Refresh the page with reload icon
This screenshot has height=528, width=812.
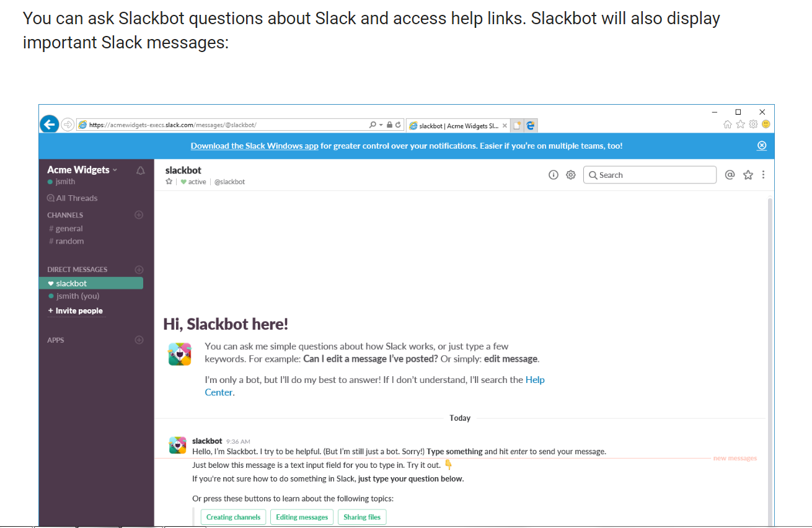click(x=398, y=125)
